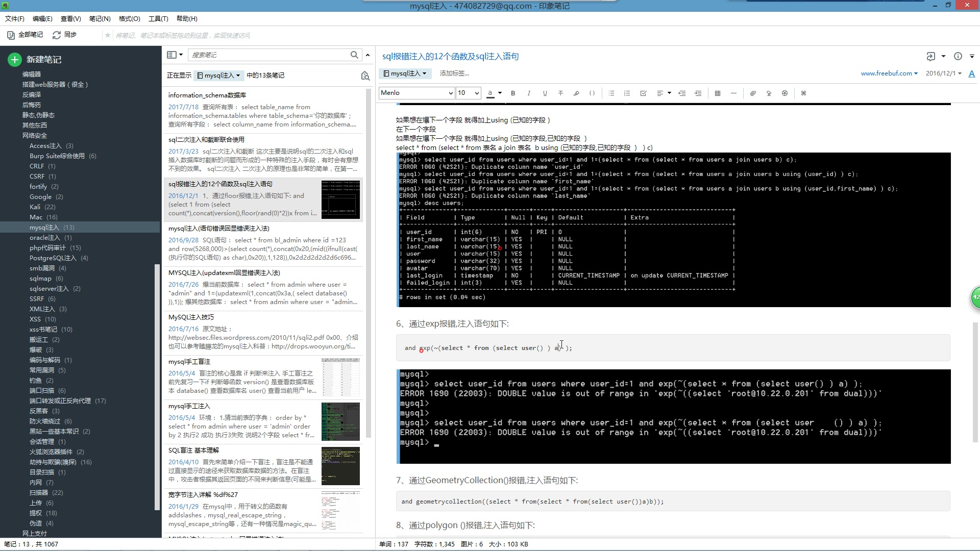Click the audio recording icon
This screenshot has height=551, width=980.
click(x=769, y=93)
